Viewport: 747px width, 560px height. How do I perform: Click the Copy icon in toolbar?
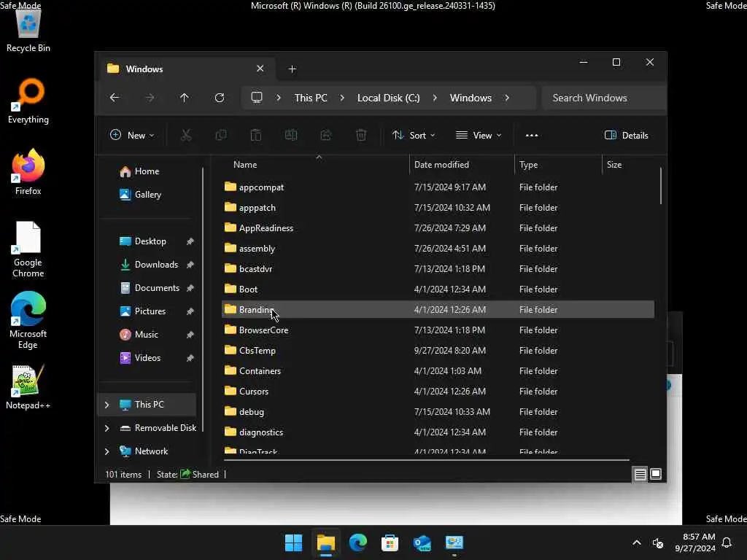pos(221,135)
